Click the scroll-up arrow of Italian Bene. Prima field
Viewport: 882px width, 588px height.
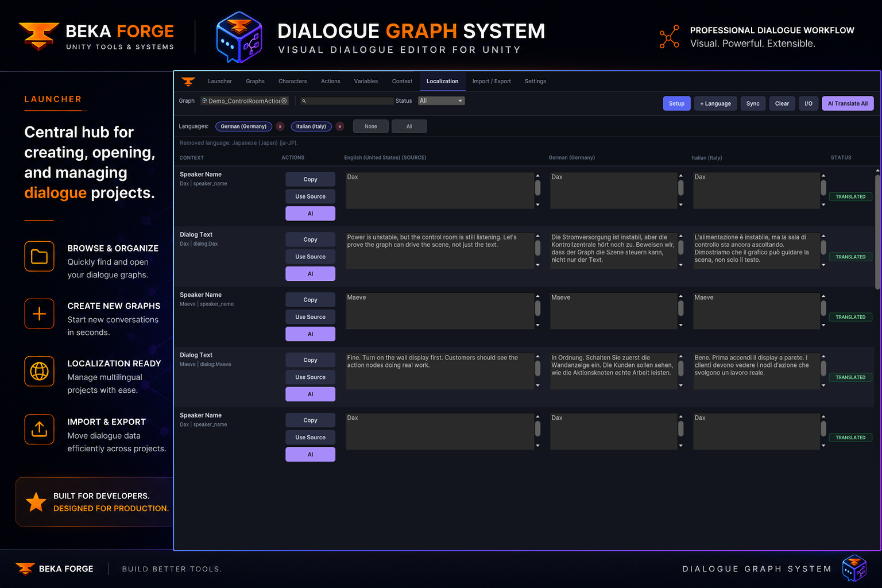[x=823, y=357]
